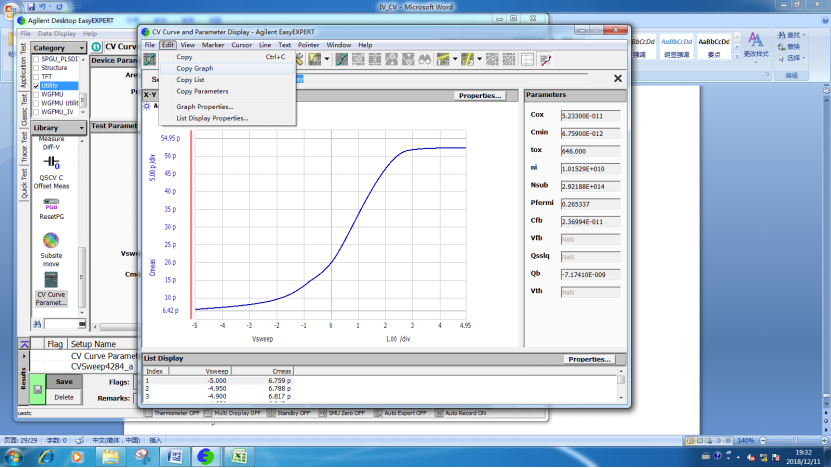The image size is (831, 468).
Task: Click the Save button in Results
Action: (x=64, y=382)
